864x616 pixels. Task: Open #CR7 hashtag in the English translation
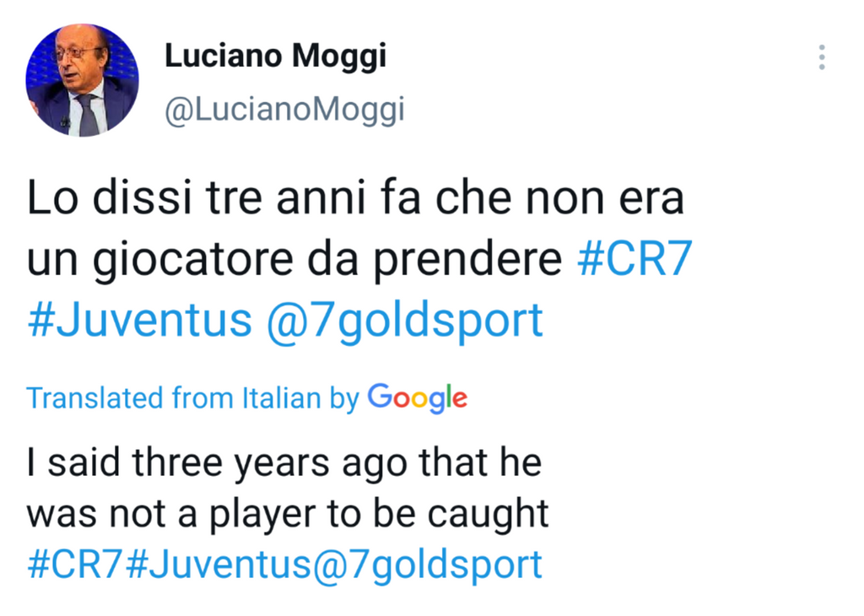click(x=75, y=565)
